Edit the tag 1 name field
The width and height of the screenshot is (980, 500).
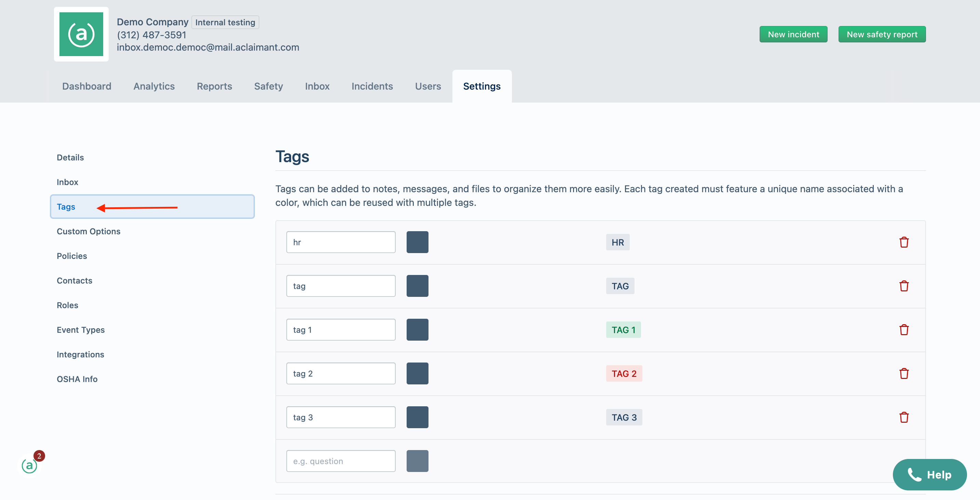(x=341, y=330)
